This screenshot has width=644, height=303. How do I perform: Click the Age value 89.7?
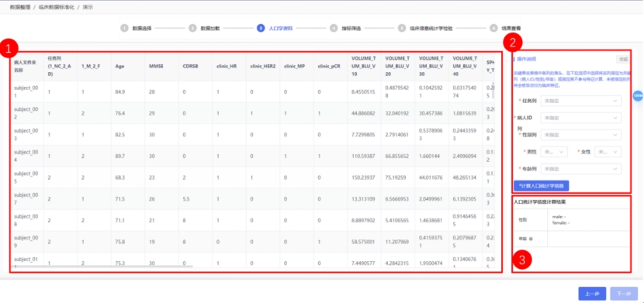pyautogui.click(x=120, y=156)
